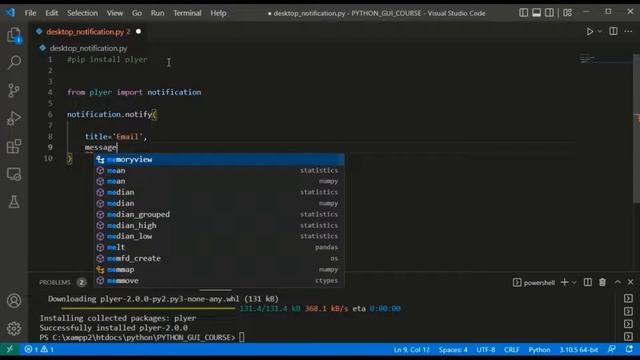This screenshot has height=360, width=640.
Task: Open the Accounts menu icon
Action: click(14, 301)
